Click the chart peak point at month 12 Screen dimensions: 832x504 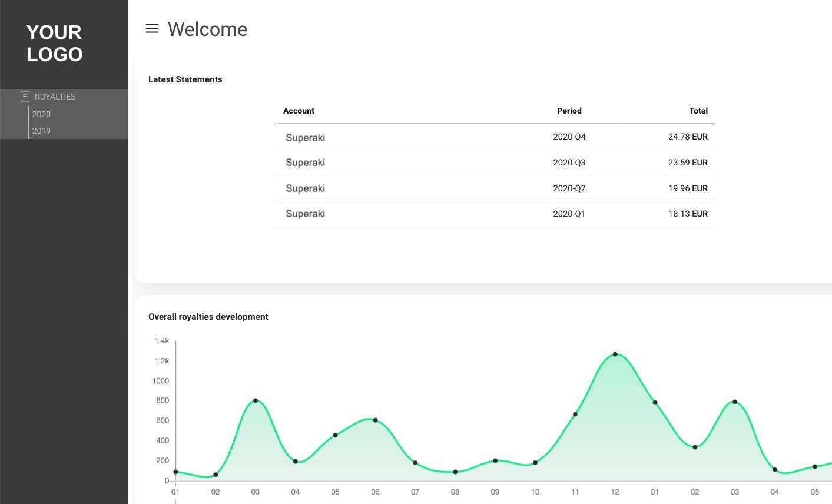pyautogui.click(x=615, y=354)
